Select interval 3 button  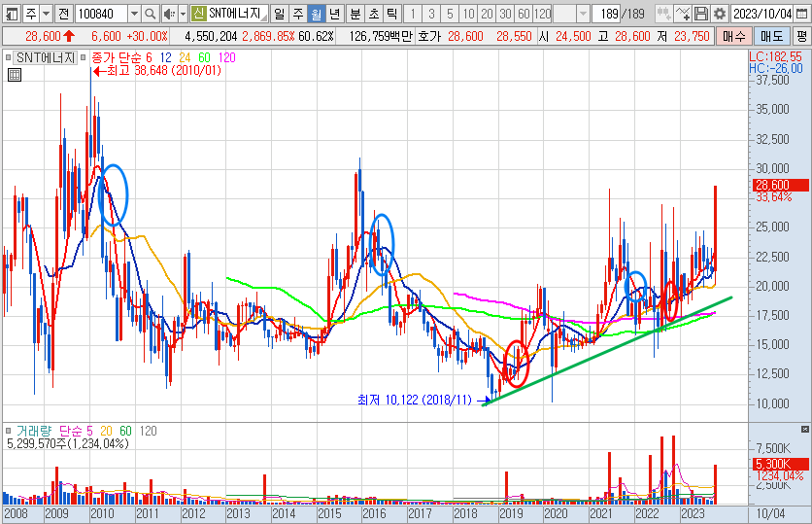coord(431,14)
